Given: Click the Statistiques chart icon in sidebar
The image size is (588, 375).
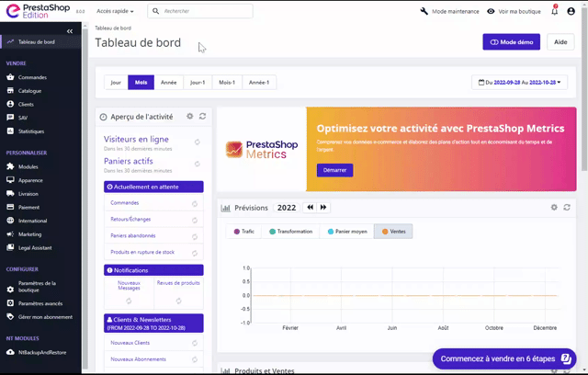Looking at the screenshot, I should pos(10,131).
